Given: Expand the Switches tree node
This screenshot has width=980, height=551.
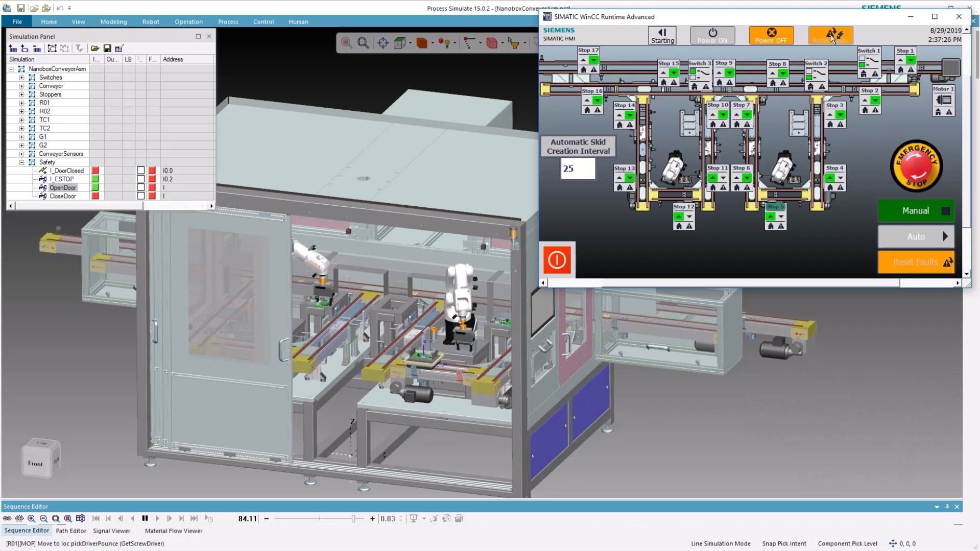Looking at the screenshot, I should tap(22, 78).
